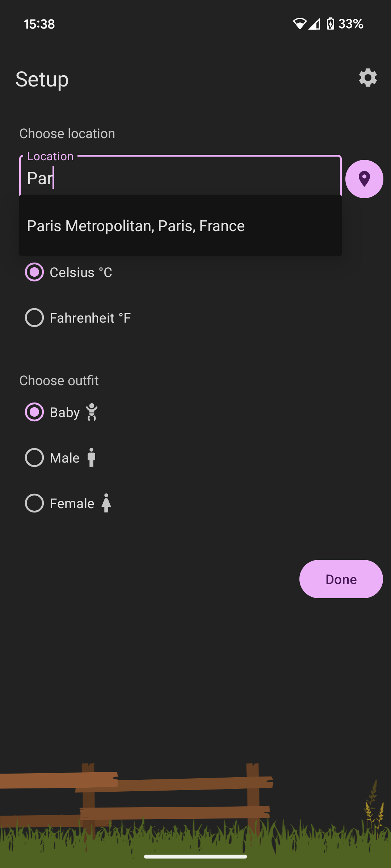Select the Baby outfit radio button

[34, 412]
